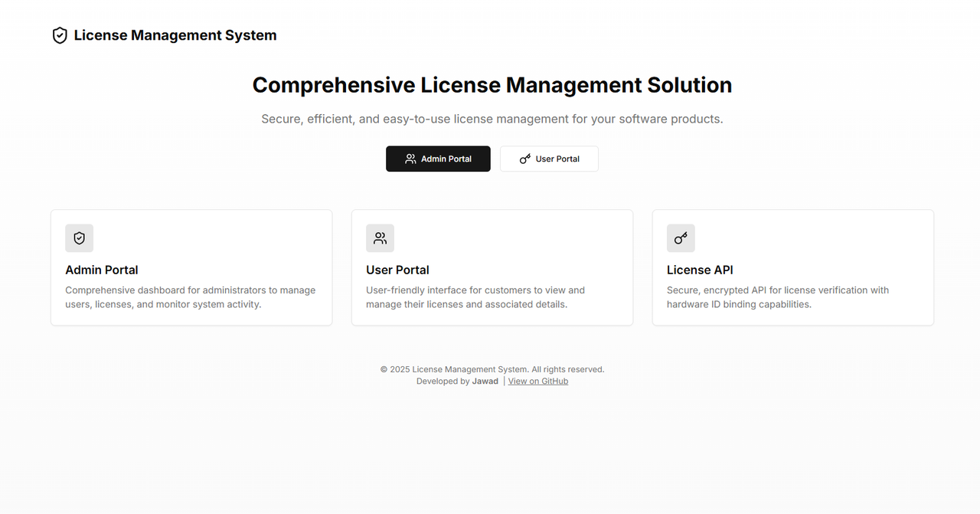Open the User Portal button
The width and height of the screenshot is (980, 514).
(549, 159)
